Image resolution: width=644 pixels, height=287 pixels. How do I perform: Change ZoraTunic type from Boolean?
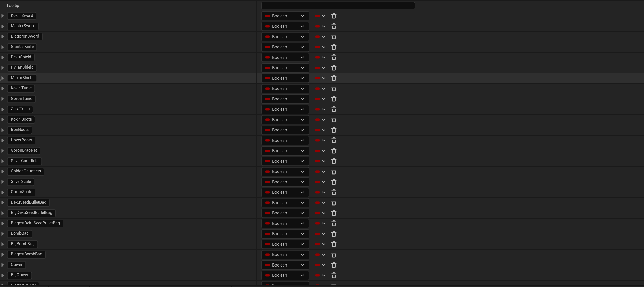point(285,109)
